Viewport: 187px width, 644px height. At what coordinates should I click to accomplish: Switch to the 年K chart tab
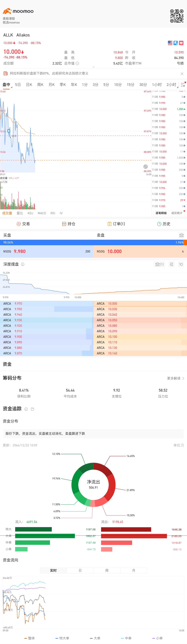tap(74, 85)
